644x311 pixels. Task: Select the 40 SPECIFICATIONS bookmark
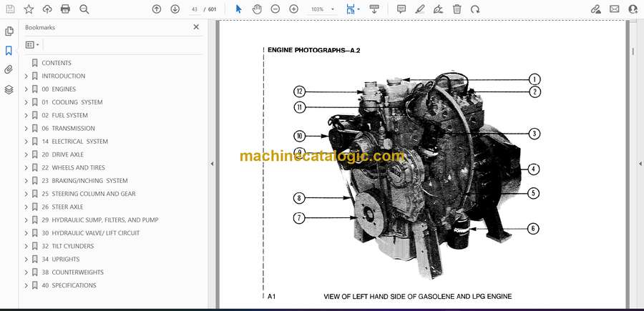69,285
